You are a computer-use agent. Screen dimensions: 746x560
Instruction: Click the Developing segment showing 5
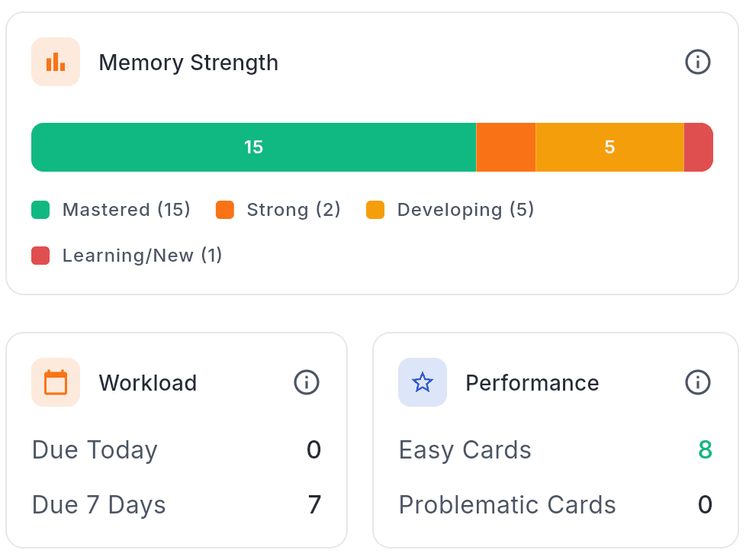[x=609, y=146]
